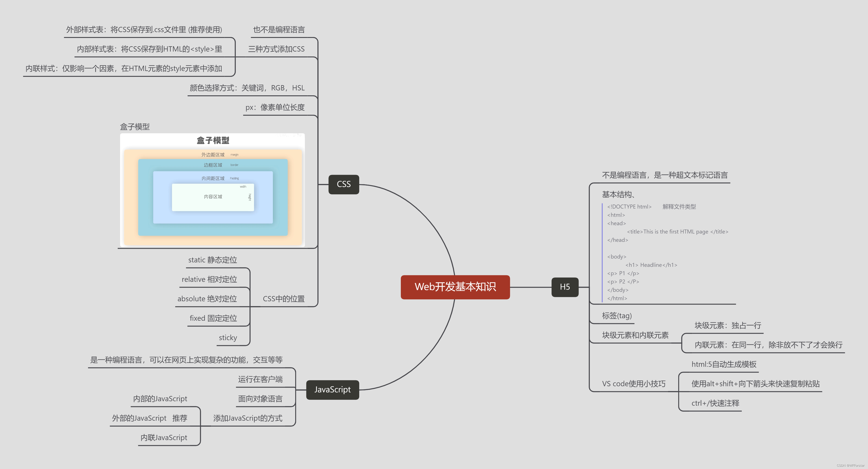Select px：像素单位长度 node
Viewport: 868px width, 469px height.
point(275,108)
